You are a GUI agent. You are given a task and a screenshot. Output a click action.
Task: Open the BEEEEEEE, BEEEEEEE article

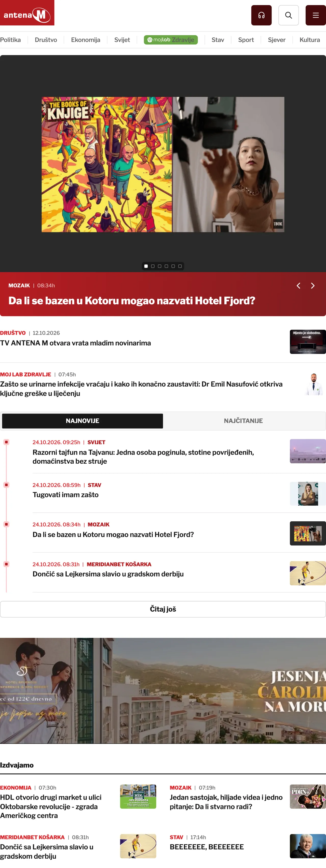pyautogui.click(x=207, y=847)
